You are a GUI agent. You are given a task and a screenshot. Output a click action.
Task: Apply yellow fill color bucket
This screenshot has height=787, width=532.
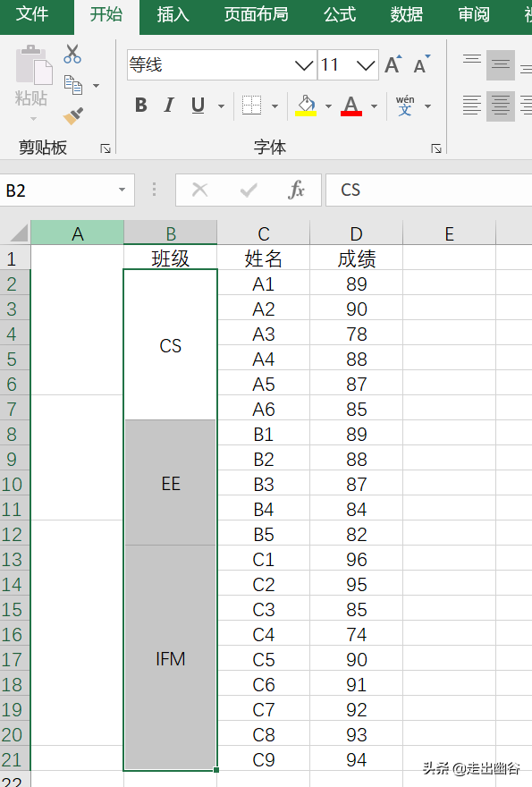coord(306,106)
